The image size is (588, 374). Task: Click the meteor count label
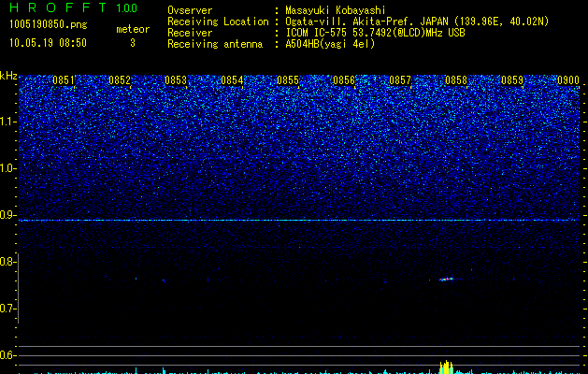tap(133, 29)
